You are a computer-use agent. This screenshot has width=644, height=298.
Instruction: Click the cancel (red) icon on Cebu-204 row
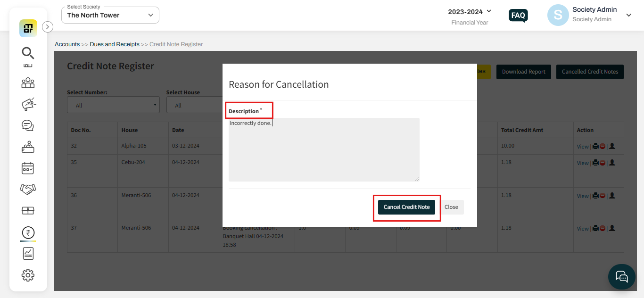(602, 163)
